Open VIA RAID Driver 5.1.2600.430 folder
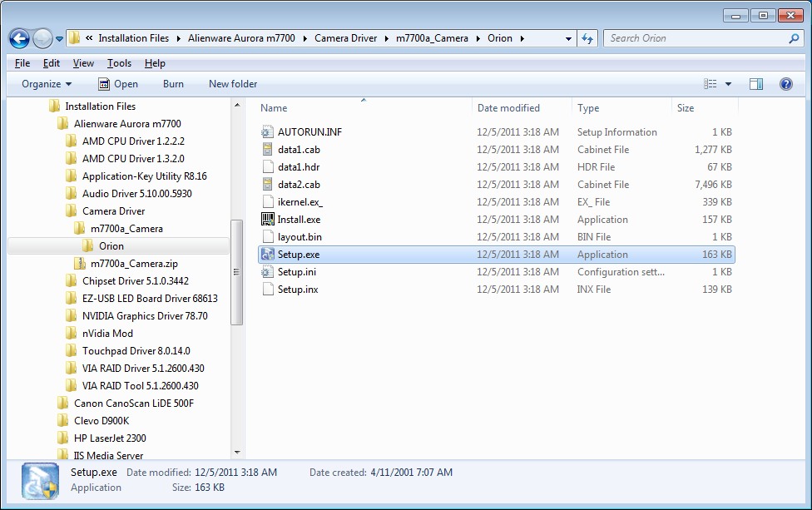This screenshot has width=812, height=510. point(135,369)
